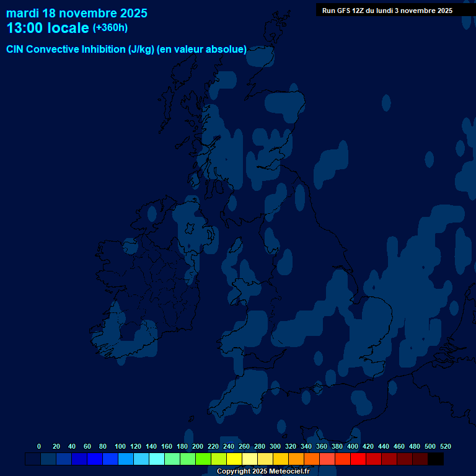
Task: Click the (+360h) forecast offset label
Action: 110,28
